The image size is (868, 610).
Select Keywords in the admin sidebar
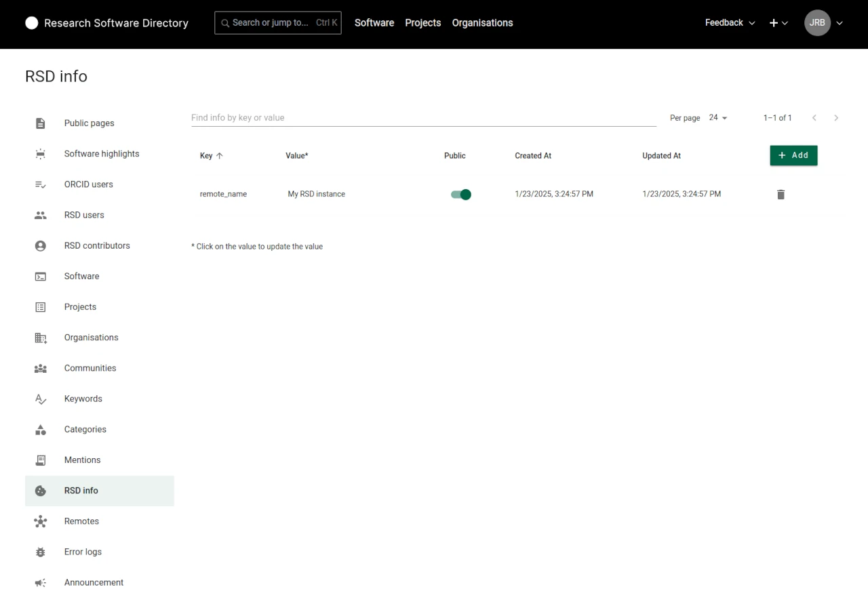pyautogui.click(x=83, y=399)
